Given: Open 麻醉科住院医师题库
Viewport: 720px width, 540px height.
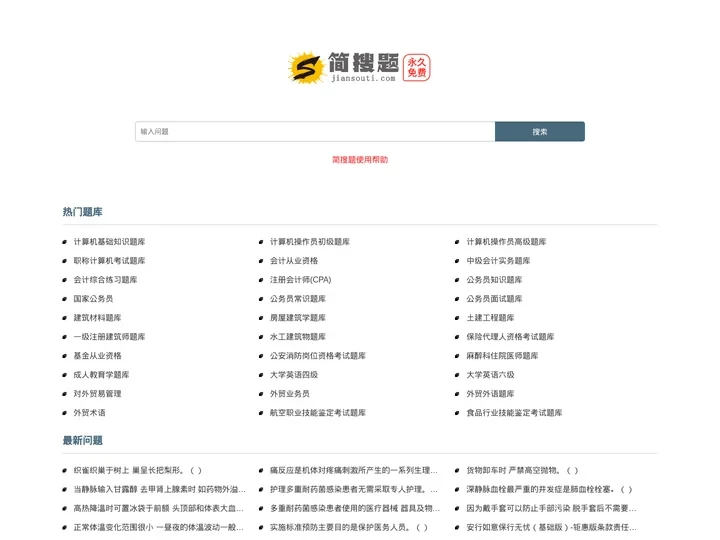Looking at the screenshot, I should pos(502,355).
